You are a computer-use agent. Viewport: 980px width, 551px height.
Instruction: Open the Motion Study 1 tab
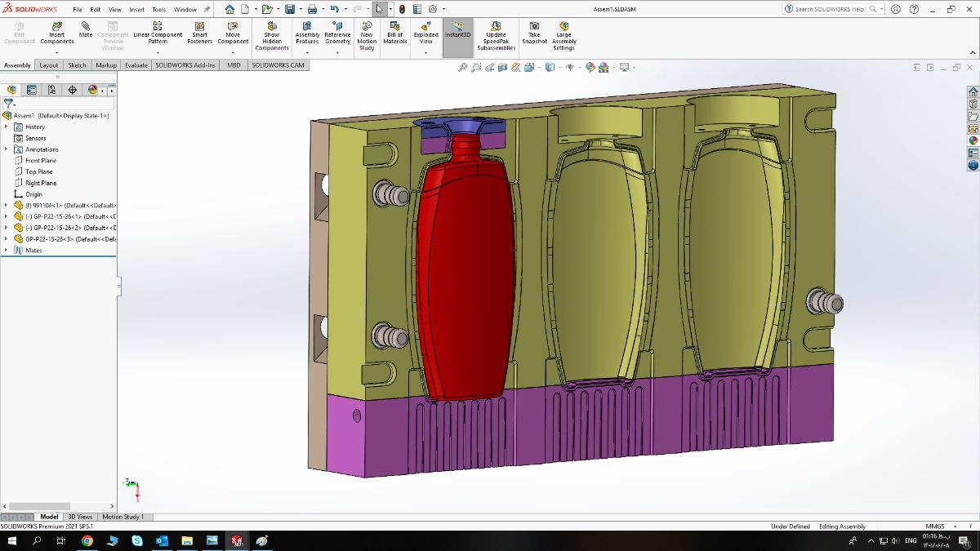[122, 517]
